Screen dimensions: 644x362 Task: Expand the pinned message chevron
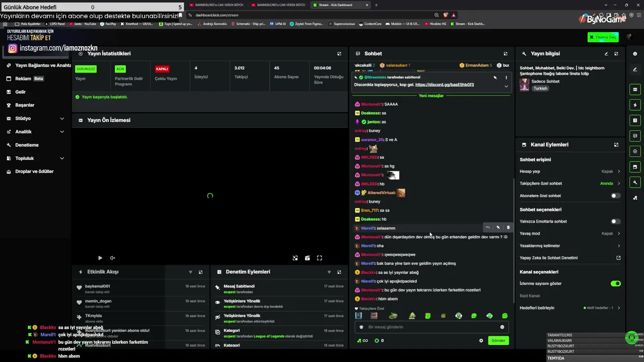506,86
